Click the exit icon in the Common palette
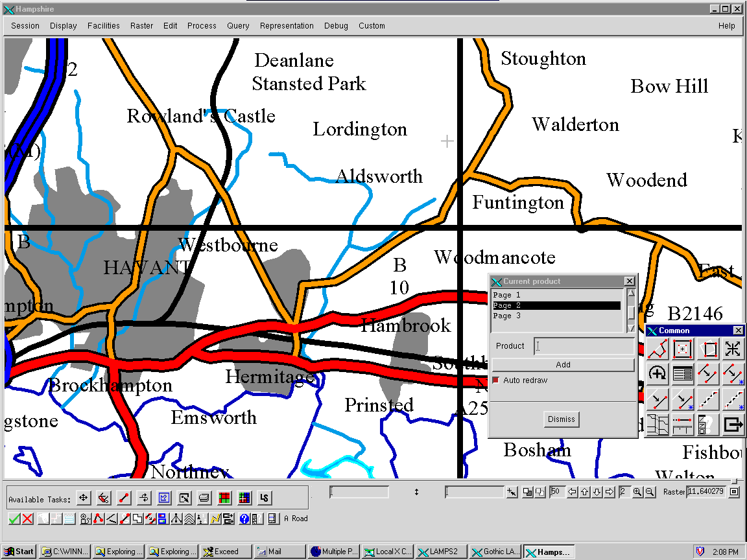The height and width of the screenshot is (560, 747). click(733, 425)
